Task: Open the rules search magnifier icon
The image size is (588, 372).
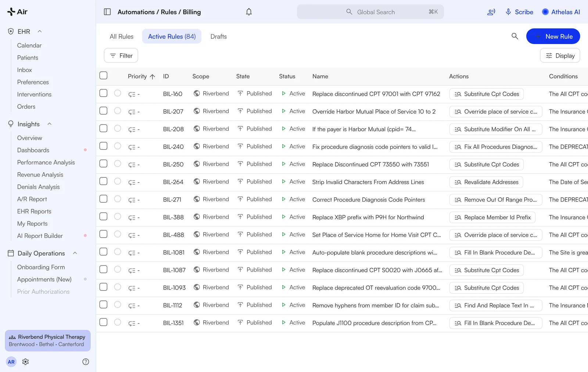Action: [515, 36]
